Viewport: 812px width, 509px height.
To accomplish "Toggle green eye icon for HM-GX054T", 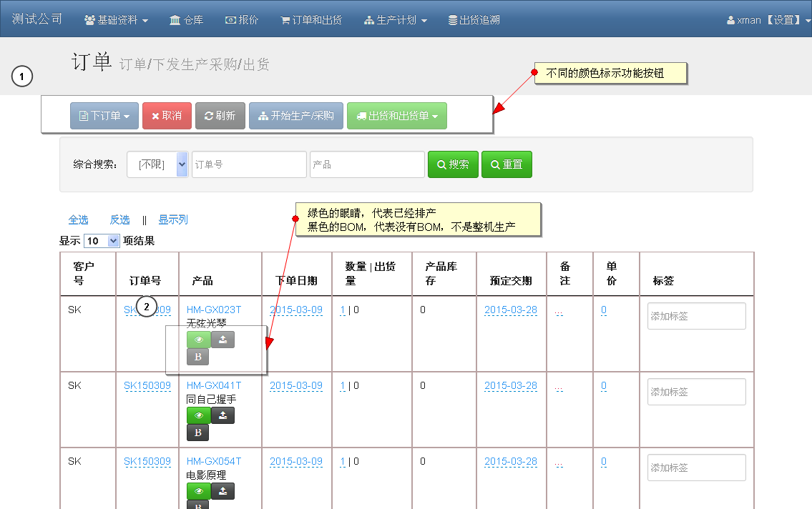I will point(199,491).
